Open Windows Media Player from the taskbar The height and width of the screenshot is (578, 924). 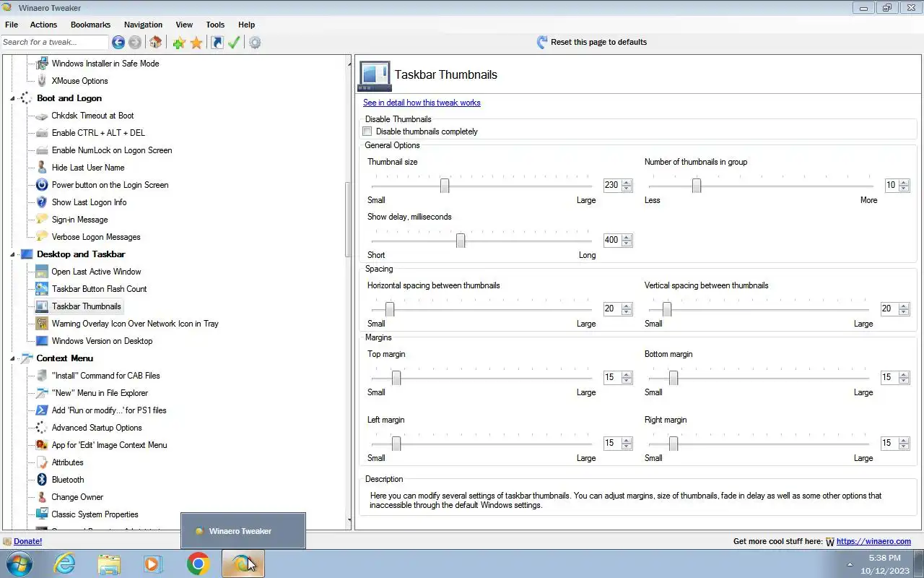[x=153, y=564]
